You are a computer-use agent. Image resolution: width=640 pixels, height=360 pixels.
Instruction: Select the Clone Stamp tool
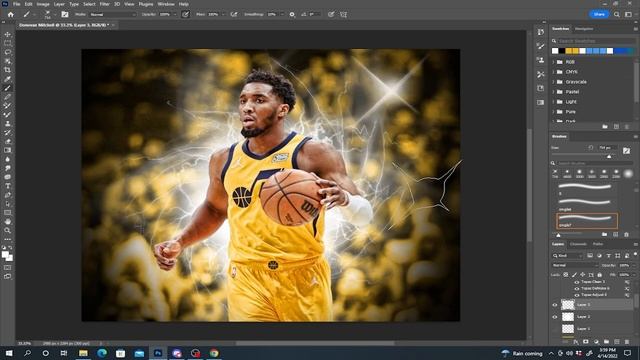point(7,124)
